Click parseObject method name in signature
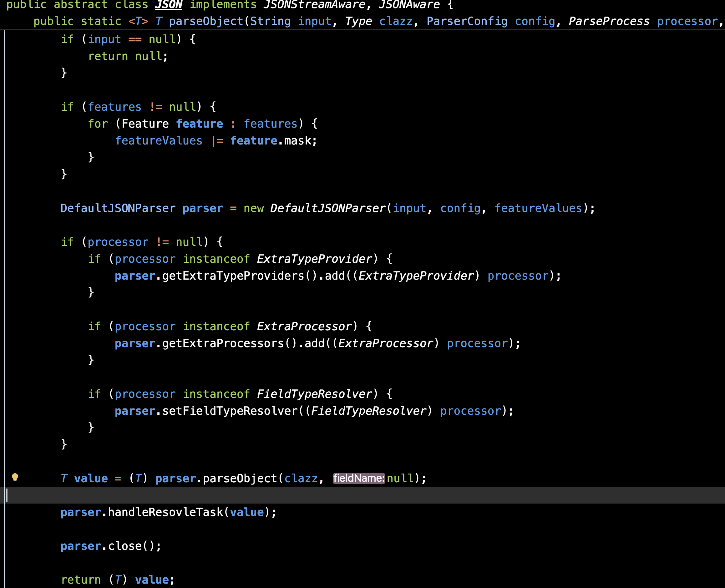The width and height of the screenshot is (725, 588). click(206, 21)
